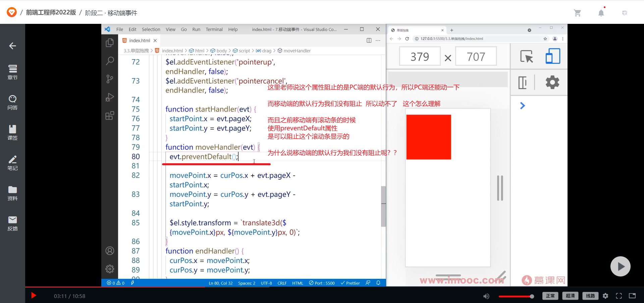This screenshot has height=303, width=644.
Task: Open the 问答 Q&A panel
Action: [x=12, y=102]
